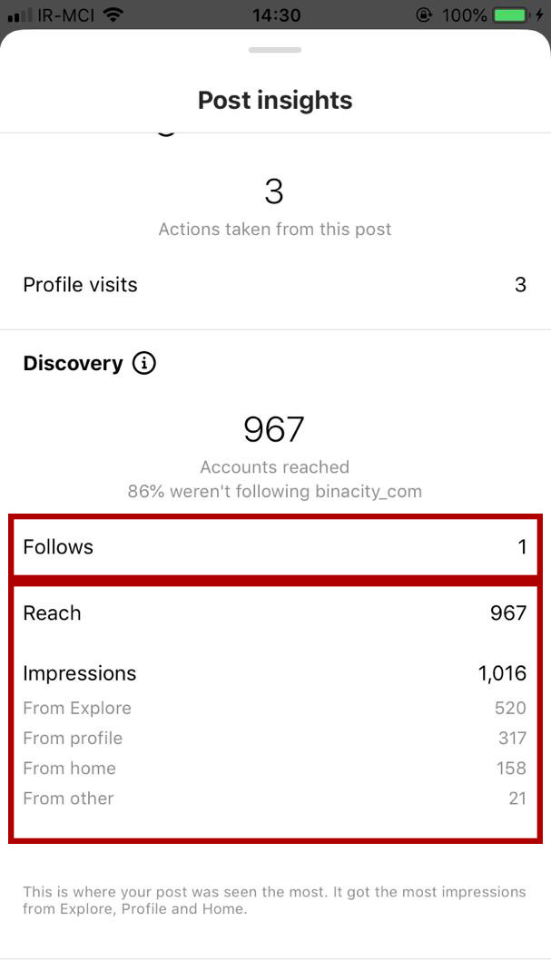
Task: Tap the 967 accounts reached number
Action: pyautogui.click(x=274, y=428)
